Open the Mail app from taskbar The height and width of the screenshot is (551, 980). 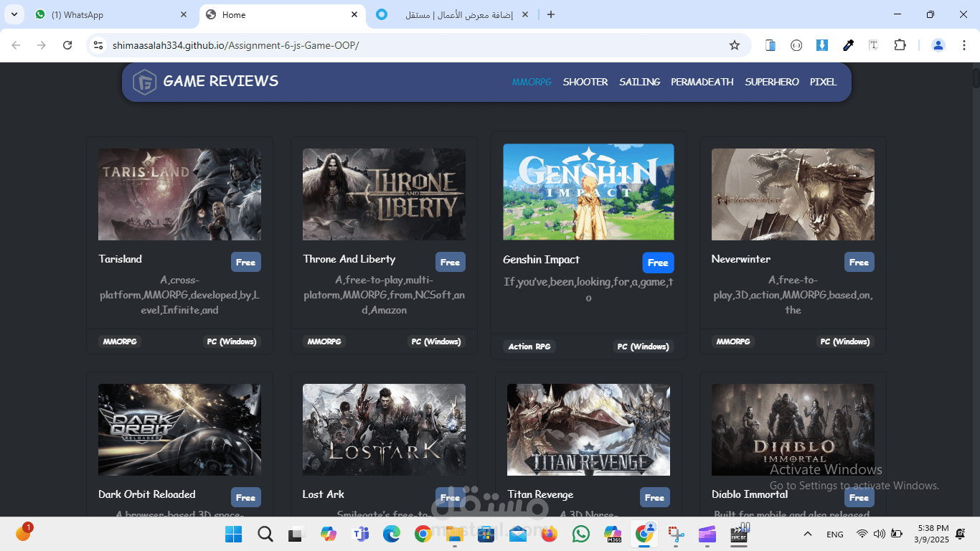coord(518,534)
